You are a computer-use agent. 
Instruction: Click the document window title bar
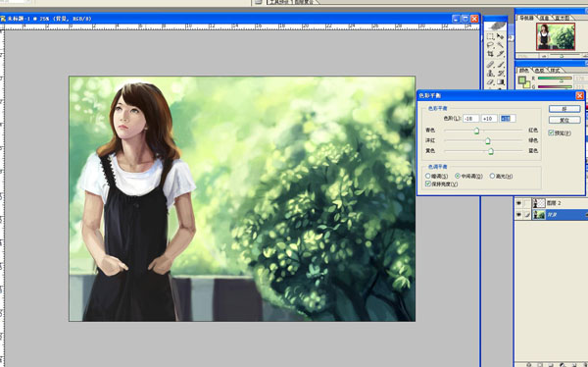[x=240, y=19]
